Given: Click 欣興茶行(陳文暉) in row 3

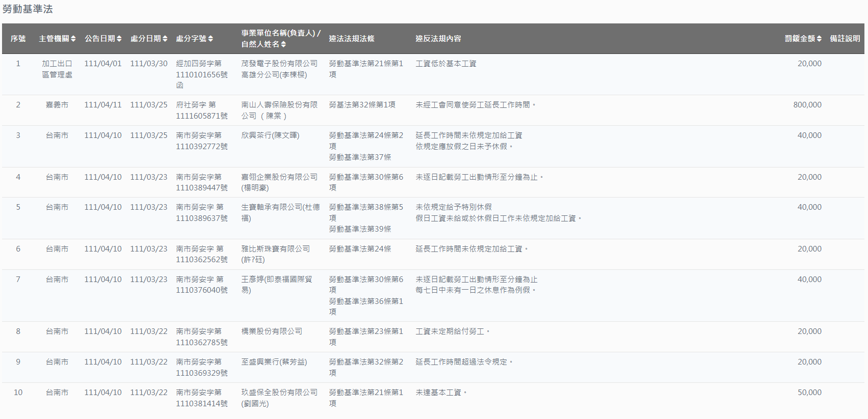Looking at the screenshot, I should pos(270,135).
